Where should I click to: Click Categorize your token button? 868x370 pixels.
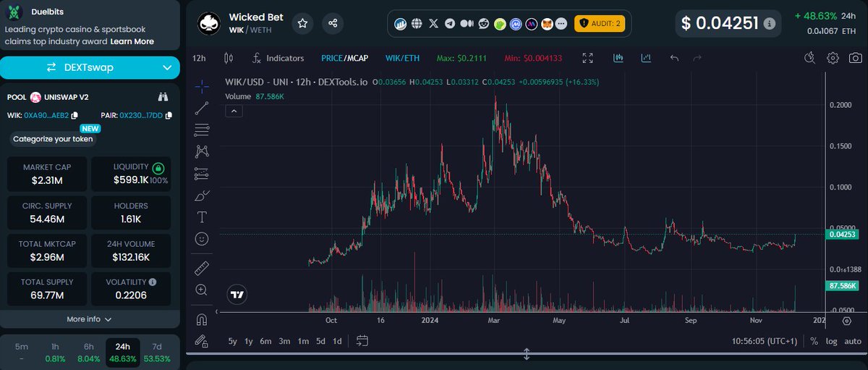(x=53, y=139)
